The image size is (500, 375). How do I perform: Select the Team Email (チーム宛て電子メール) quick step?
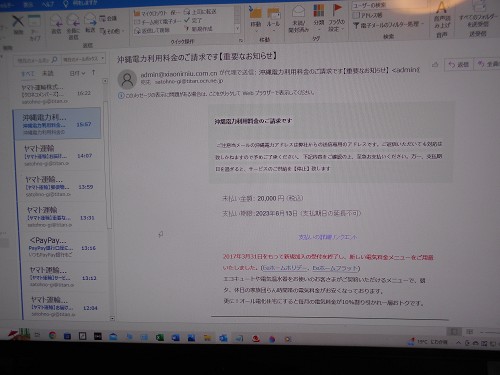point(158,21)
